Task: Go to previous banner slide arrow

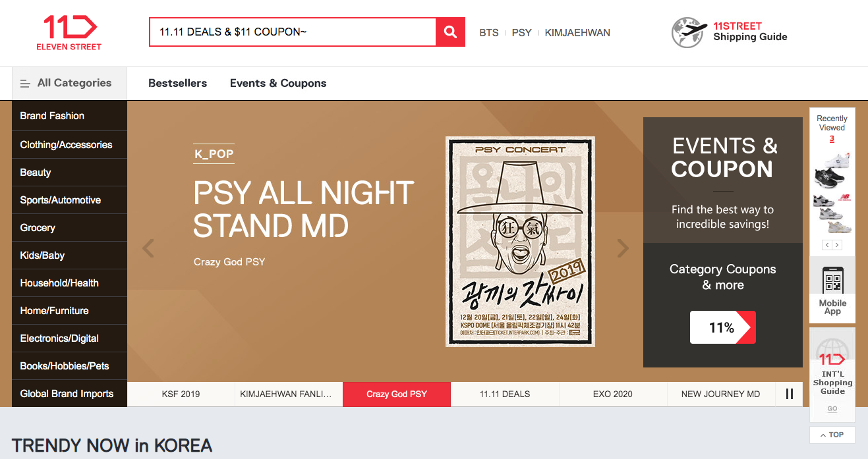Action: pos(148,248)
